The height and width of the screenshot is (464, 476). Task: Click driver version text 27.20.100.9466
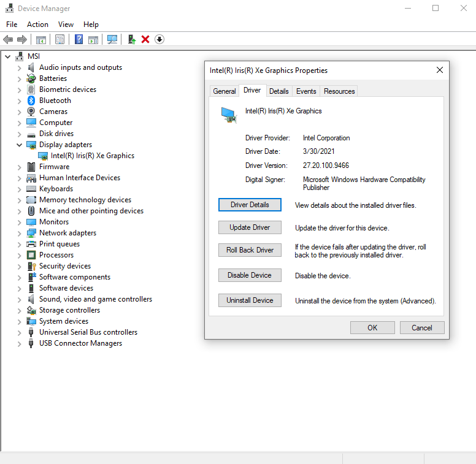tap(326, 165)
